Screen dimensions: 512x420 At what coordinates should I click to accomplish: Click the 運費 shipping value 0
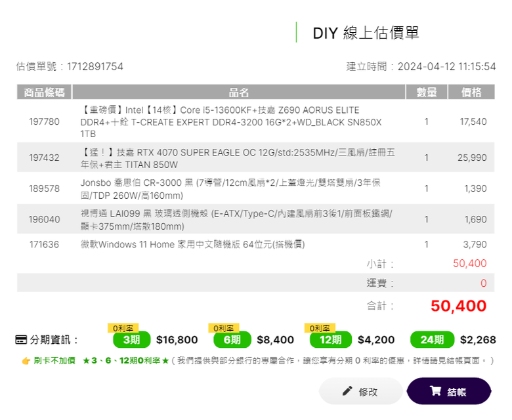coord(484,283)
